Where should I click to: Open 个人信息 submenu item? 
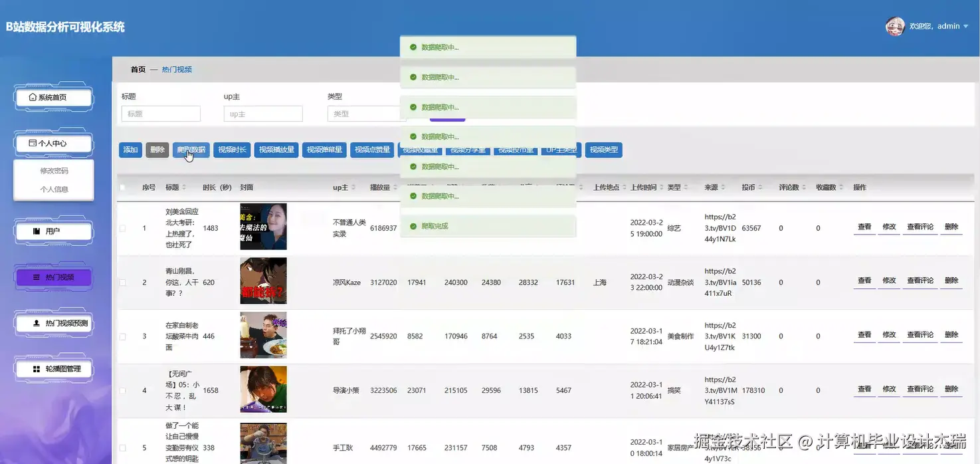54,189
